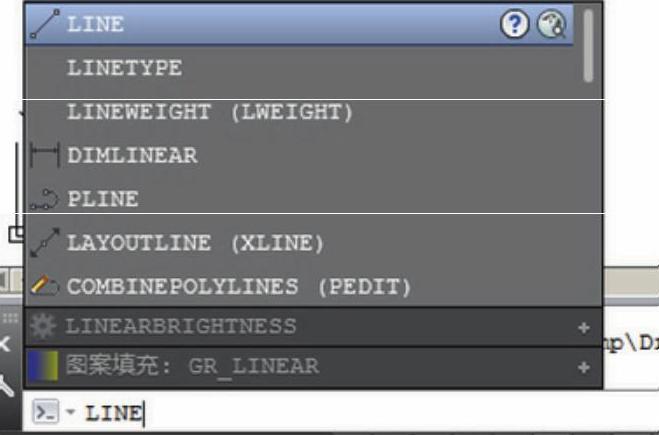The image size is (659, 435).
Task: Click the suggestion list scrollbar thumb
Action: (589, 45)
